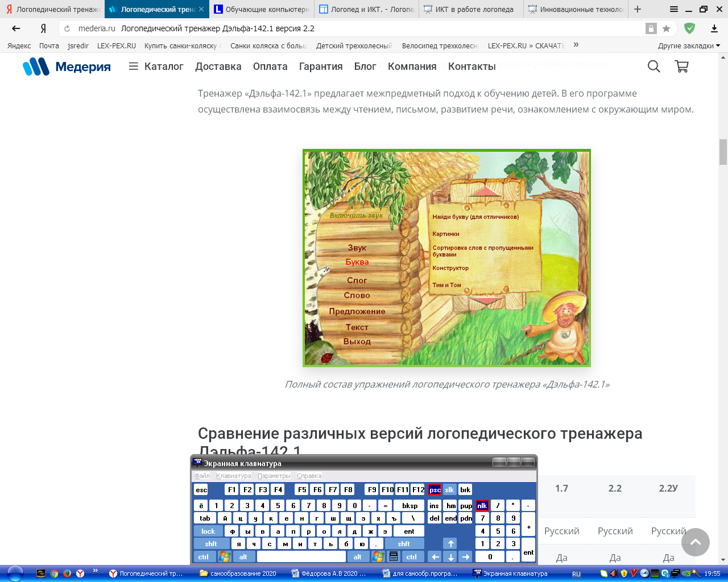Click the left arrow key

coord(435,557)
